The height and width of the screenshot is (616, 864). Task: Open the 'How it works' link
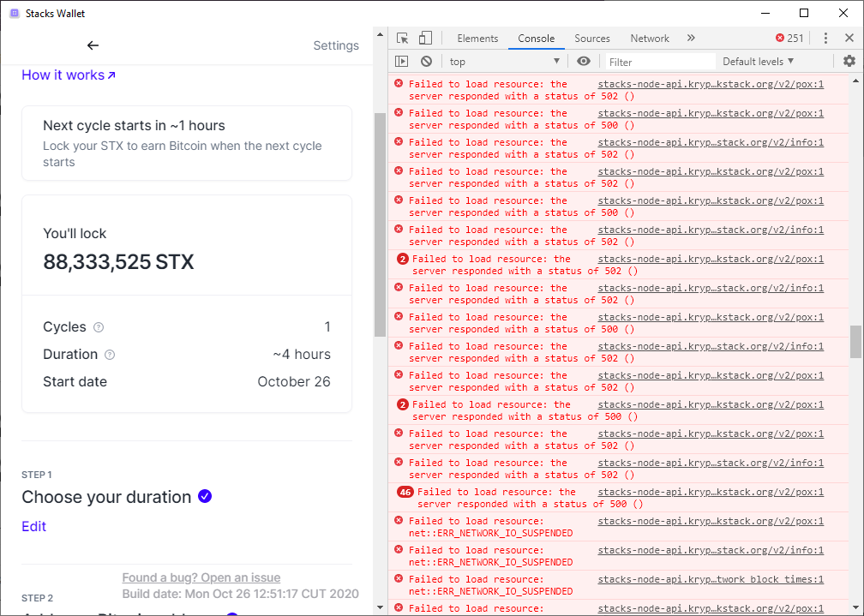(69, 75)
